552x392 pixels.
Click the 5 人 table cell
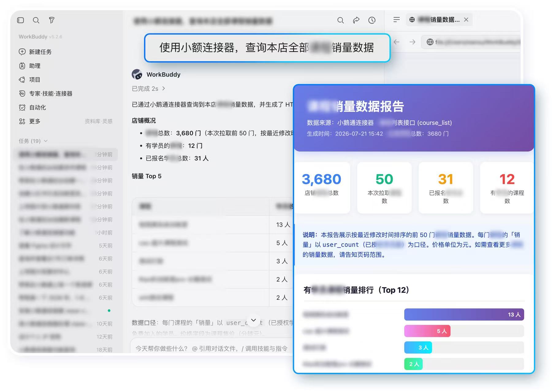point(282,243)
